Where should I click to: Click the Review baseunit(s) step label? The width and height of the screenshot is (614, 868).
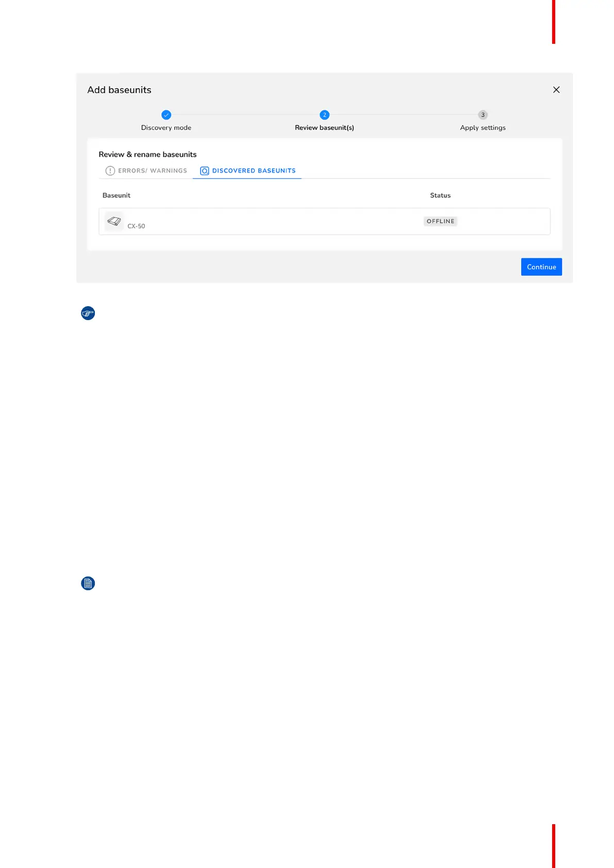(x=324, y=128)
